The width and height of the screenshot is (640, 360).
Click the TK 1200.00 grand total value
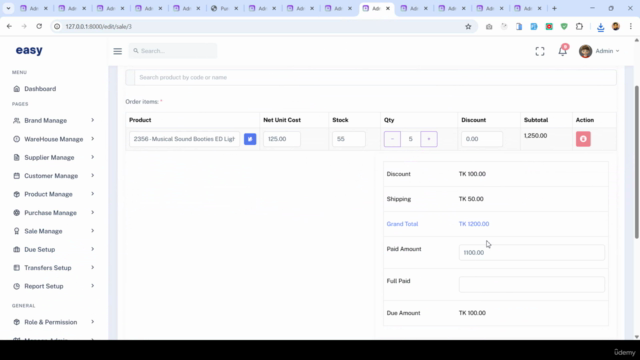click(474, 224)
